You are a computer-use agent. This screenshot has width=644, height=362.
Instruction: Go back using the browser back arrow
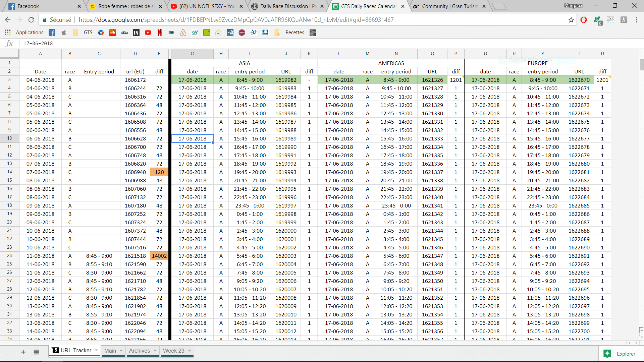(7, 20)
